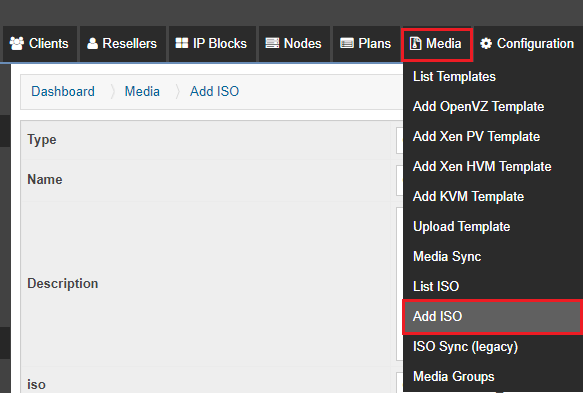
Task: Click the Clients people icon
Action: pyautogui.click(x=17, y=44)
